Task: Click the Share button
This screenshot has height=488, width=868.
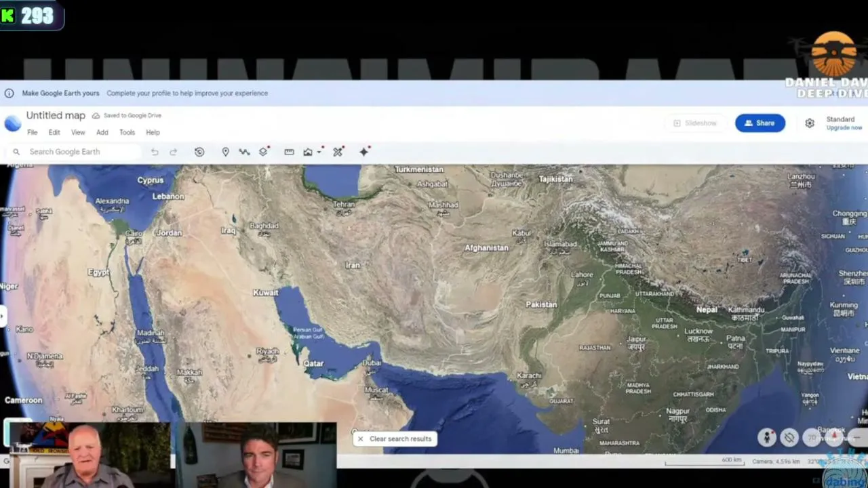Action: pyautogui.click(x=760, y=123)
